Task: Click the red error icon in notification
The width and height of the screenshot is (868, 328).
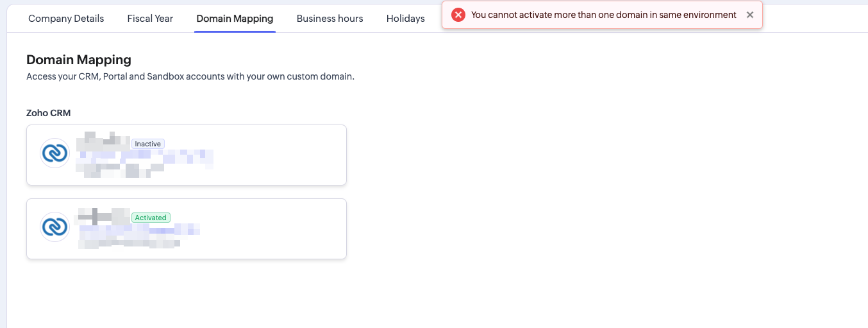Action: click(458, 15)
